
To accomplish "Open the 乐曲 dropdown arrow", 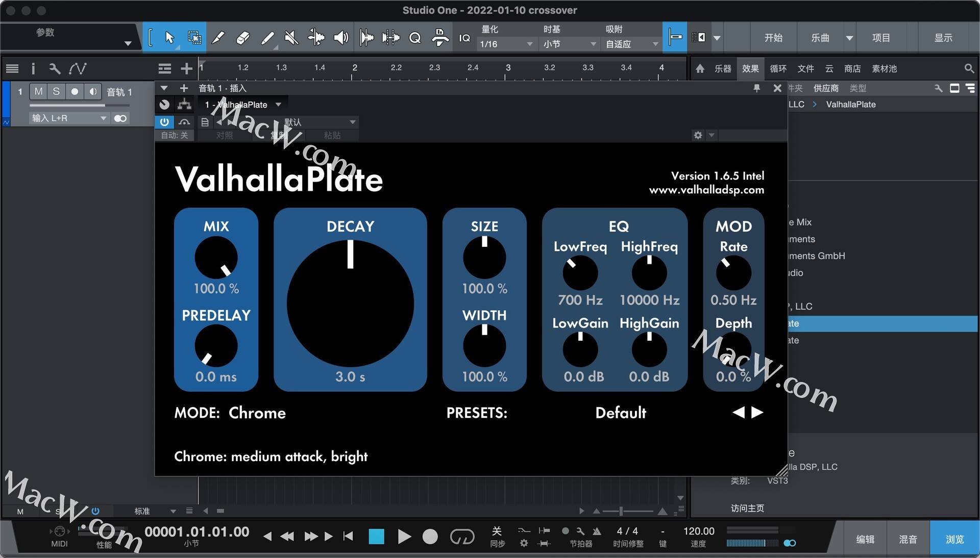I will (x=849, y=38).
